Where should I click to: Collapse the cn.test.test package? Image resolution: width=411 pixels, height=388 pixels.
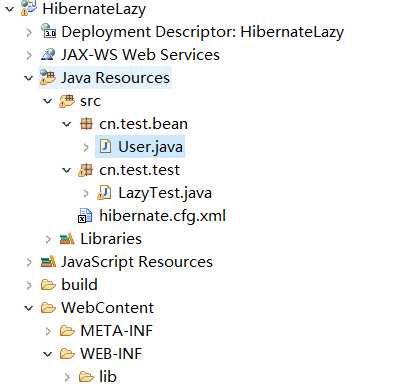67,170
